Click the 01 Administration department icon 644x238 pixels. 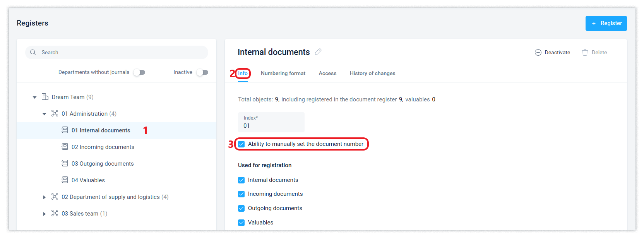(x=55, y=113)
